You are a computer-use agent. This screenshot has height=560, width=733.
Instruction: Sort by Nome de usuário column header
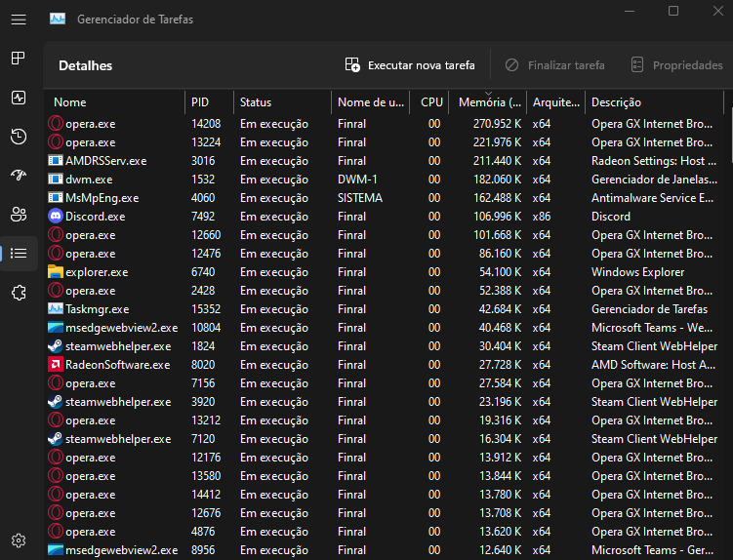(370, 101)
